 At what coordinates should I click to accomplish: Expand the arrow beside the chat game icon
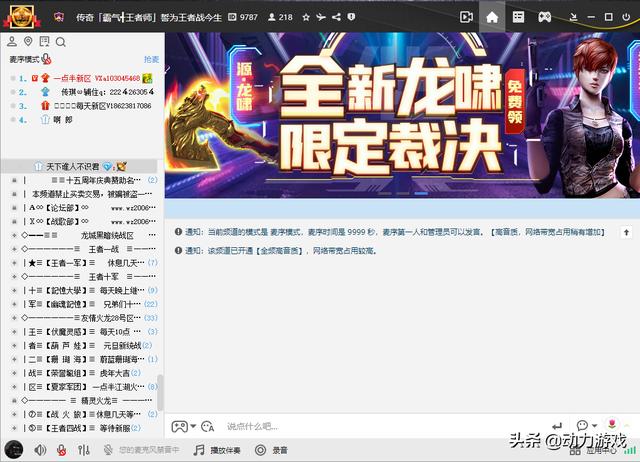193,426
